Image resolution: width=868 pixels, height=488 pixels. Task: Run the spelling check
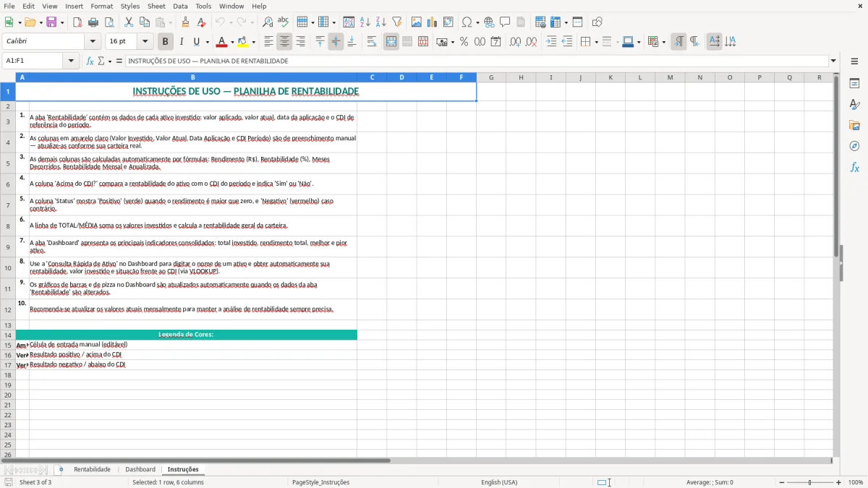point(284,22)
